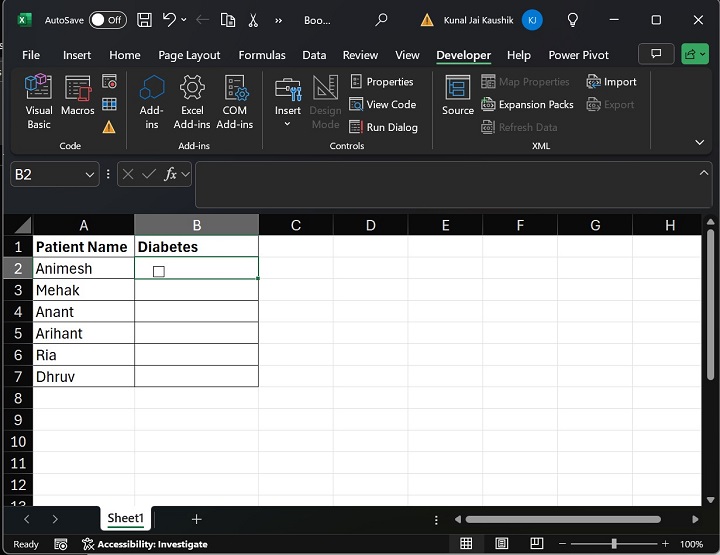This screenshot has height=555, width=720.
Task: Click the Macros icon
Action: (x=77, y=100)
